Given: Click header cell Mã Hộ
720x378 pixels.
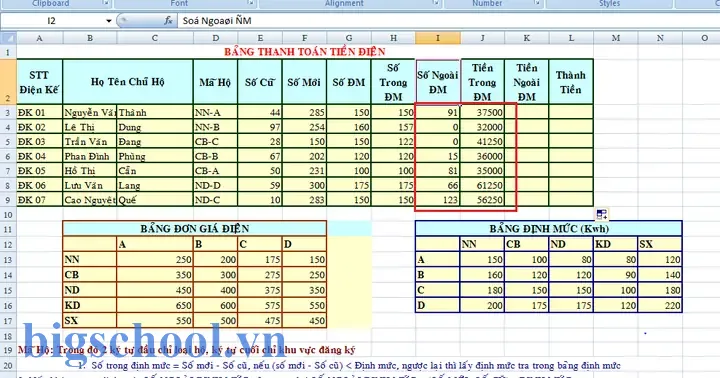Looking at the screenshot, I should 215,82.
